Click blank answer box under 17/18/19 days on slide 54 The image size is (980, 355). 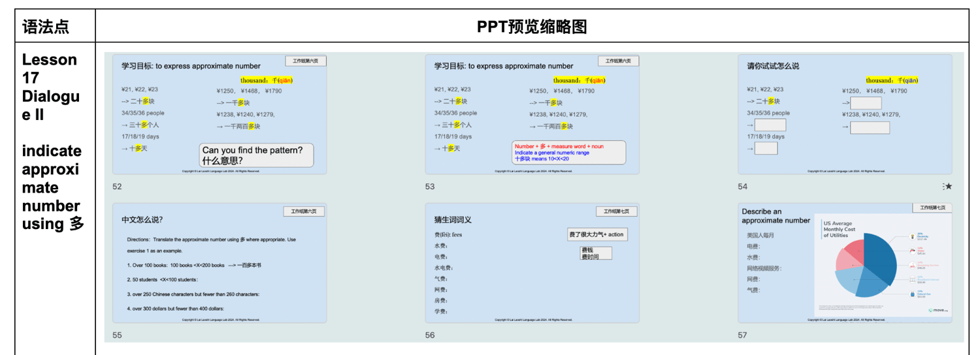766,148
